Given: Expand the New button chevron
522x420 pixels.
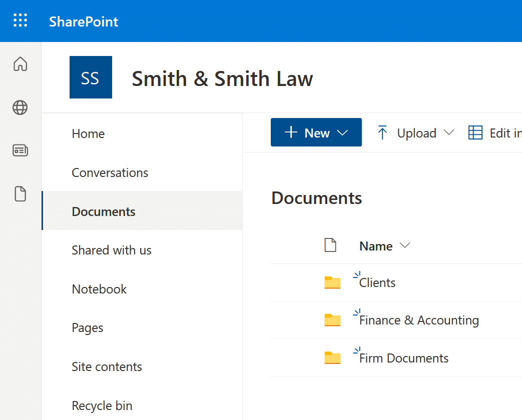Looking at the screenshot, I should click(x=342, y=133).
